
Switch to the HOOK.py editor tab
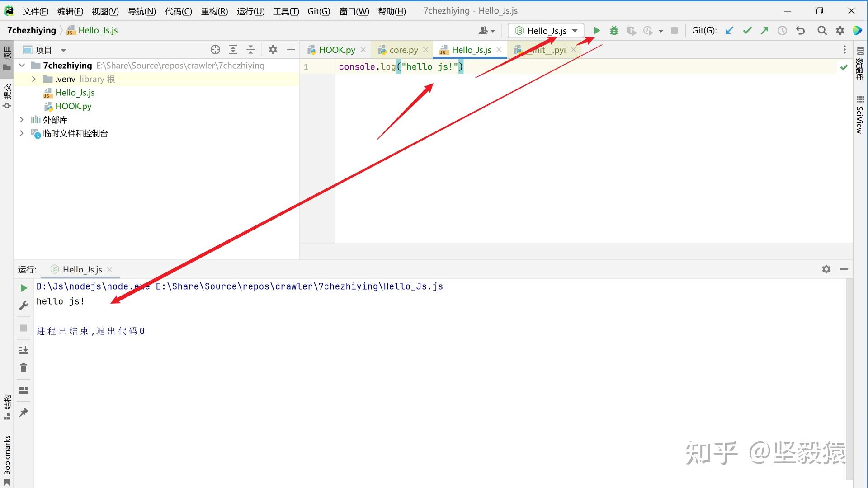point(336,50)
